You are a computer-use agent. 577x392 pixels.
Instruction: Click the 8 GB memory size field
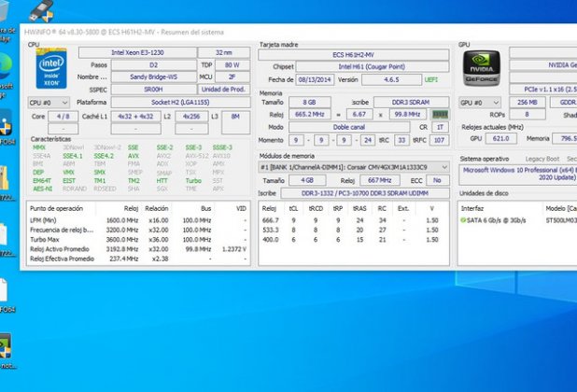click(309, 103)
